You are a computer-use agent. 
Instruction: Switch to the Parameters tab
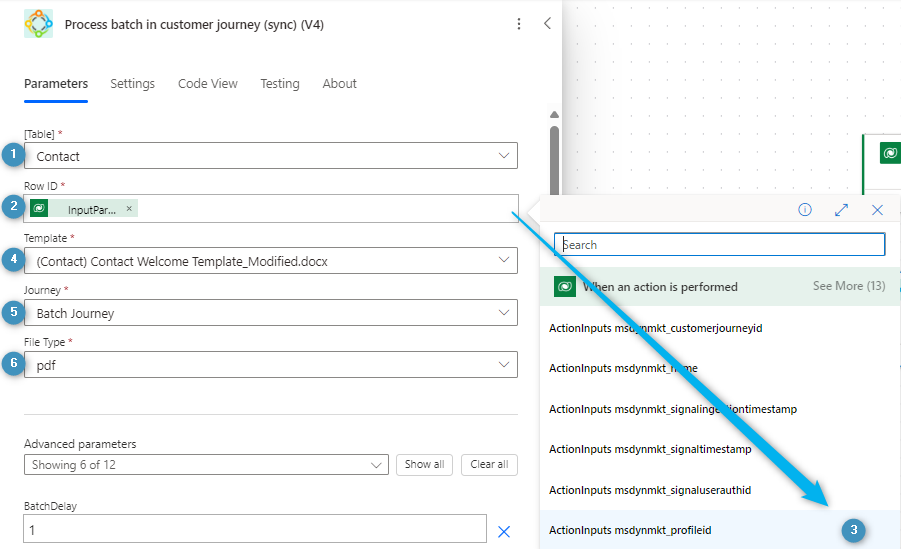(x=56, y=84)
